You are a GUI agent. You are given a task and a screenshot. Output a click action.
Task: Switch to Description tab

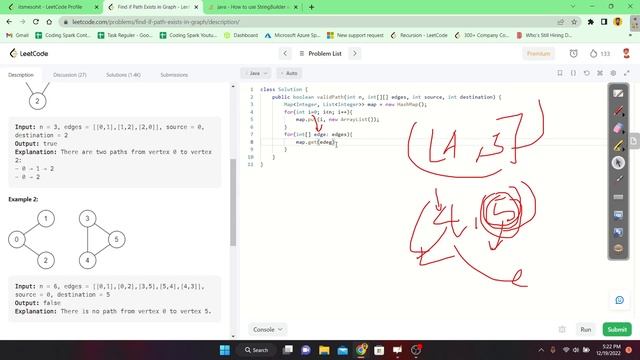pyautogui.click(x=21, y=75)
